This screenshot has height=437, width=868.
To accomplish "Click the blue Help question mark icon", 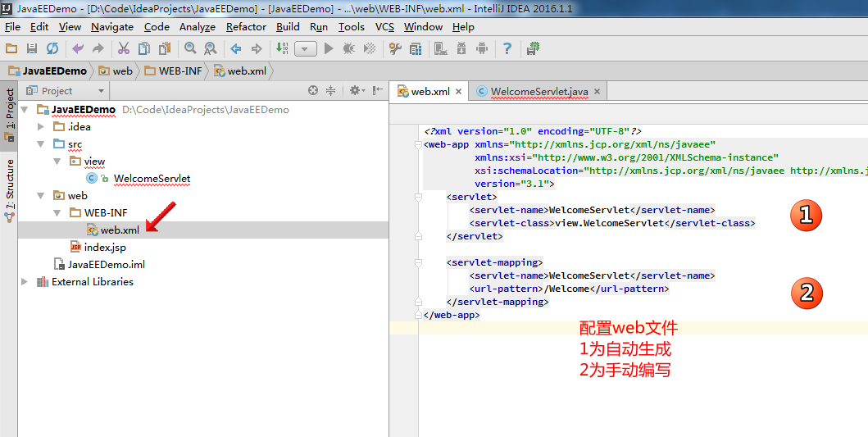I will coord(507,48).
